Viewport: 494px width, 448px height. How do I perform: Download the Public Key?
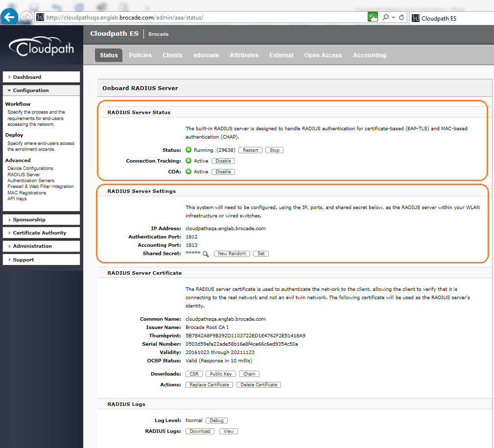[x=221, y=374]
